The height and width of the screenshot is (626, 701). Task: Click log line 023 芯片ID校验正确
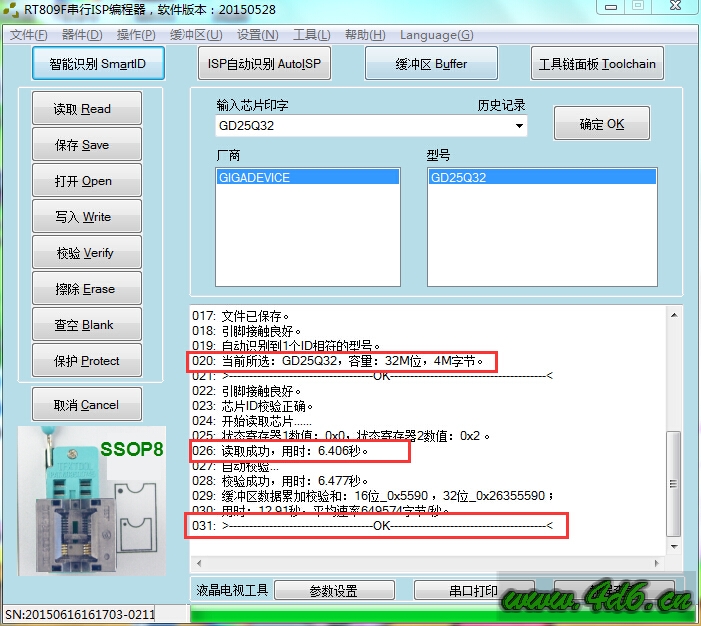[x=253, y=406]
